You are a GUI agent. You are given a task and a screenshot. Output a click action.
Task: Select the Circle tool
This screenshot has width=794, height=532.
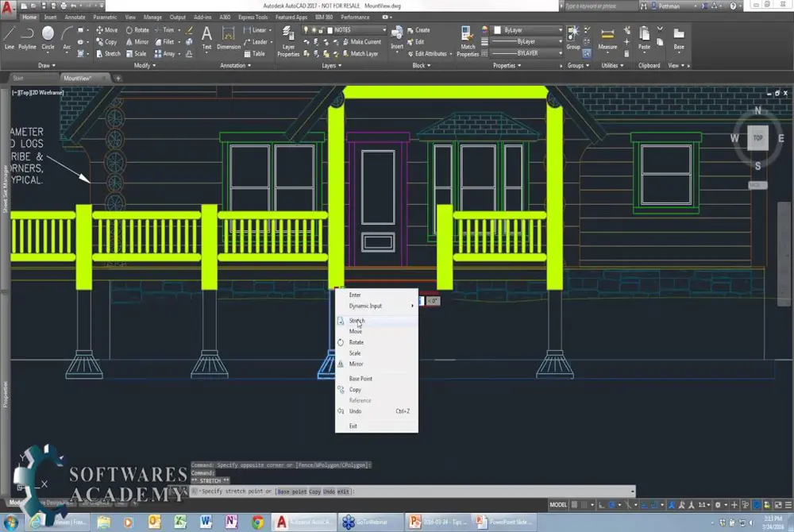(48, 38)
